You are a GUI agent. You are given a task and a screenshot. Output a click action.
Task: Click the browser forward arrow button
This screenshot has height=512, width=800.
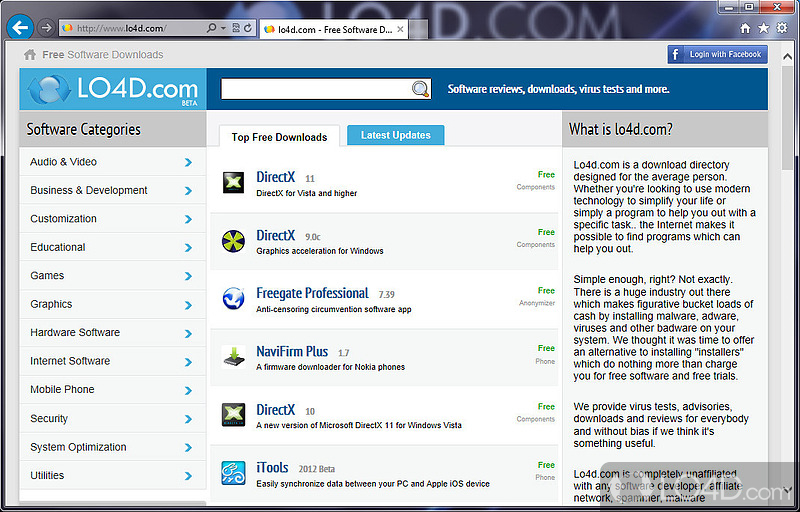pos(46,28)
